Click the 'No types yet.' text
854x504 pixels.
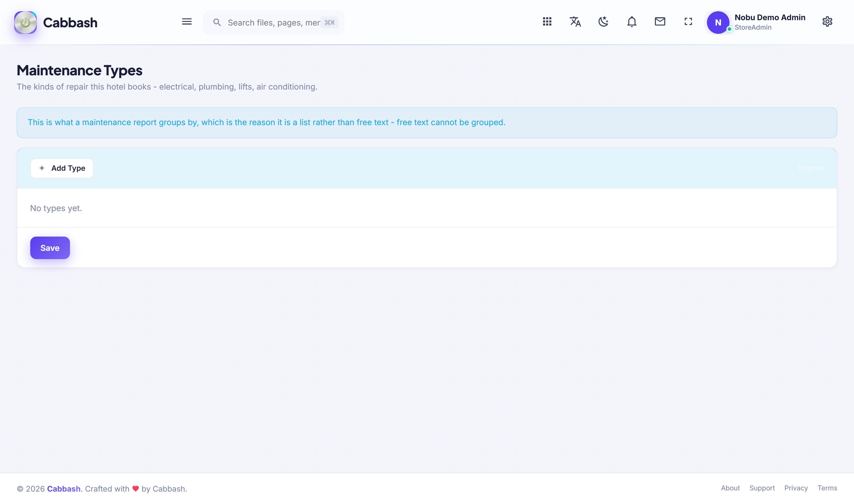(x=56, y=208)
